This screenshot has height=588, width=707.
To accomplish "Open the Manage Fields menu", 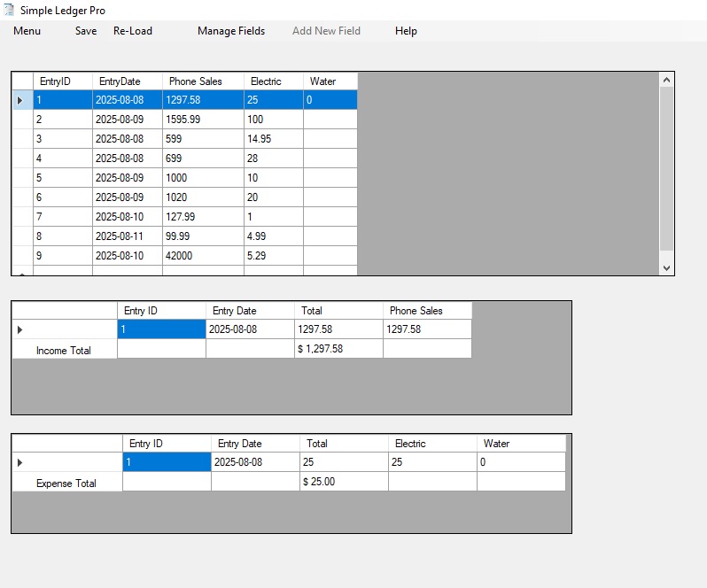I will 230,31.
